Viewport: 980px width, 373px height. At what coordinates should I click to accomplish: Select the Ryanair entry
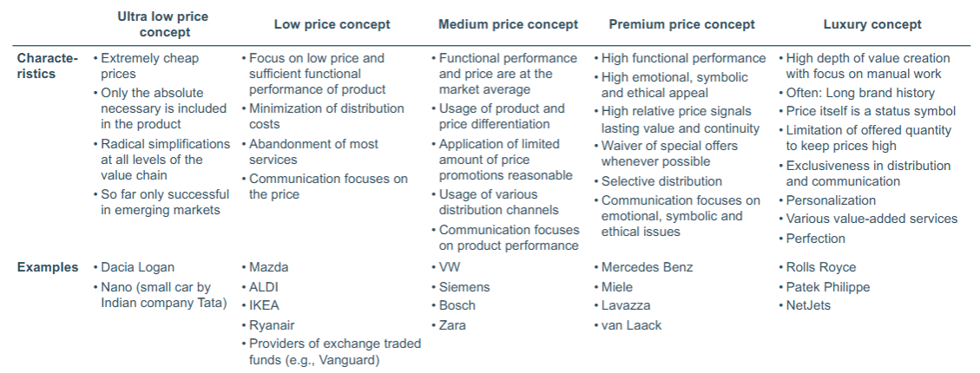[x=272, y=325]
